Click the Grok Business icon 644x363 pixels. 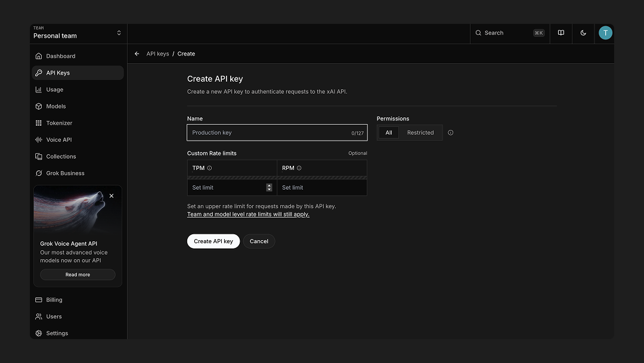pyautogui.click(x=39, y=173)
